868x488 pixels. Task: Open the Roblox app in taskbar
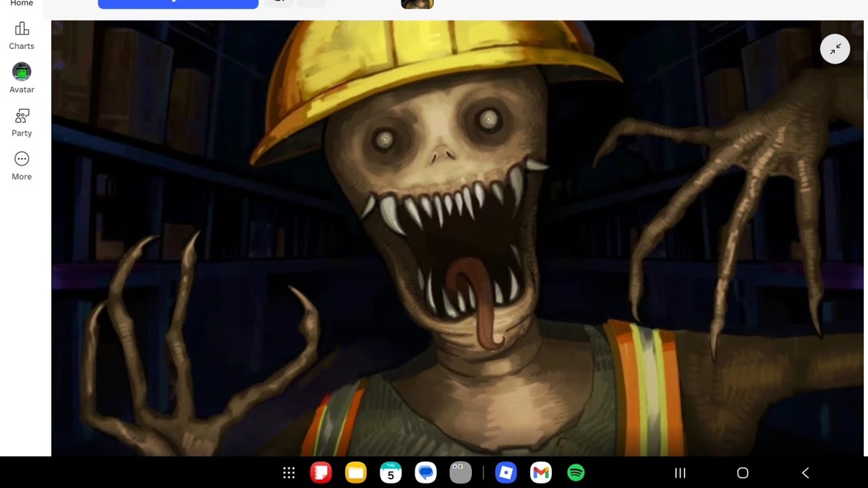point(506,472)
